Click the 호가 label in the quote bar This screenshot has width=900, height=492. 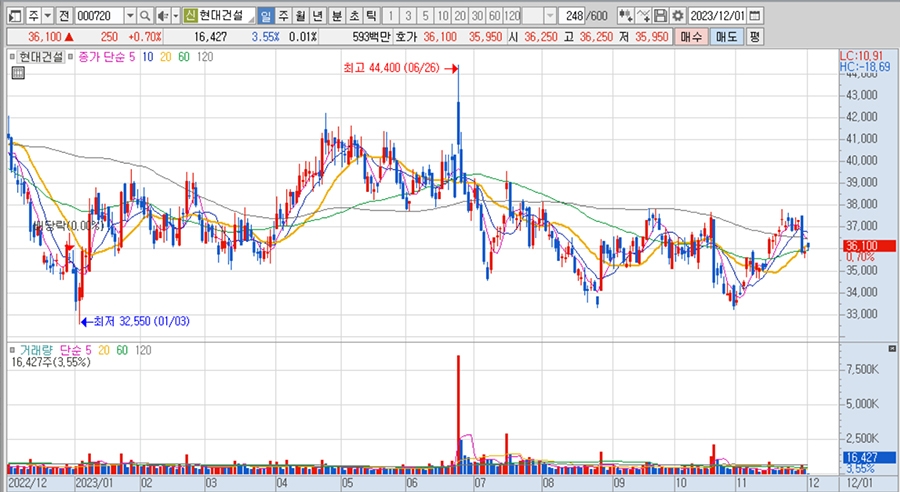click(x=406, y=37)
